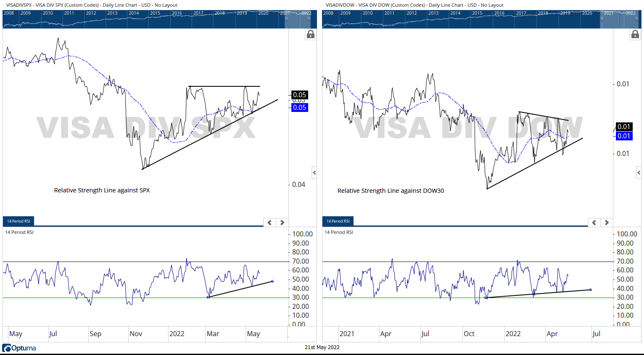Image resolution: width=644 pixels, height=355 pixels.
Task: Collapse the DOW chart price scale arrow
Action: pos(639,173)
